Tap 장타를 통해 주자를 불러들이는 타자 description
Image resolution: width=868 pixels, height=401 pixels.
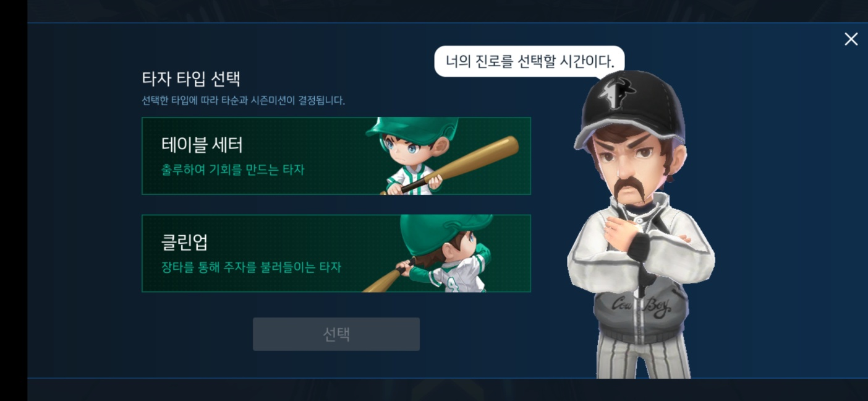tap(251, 267)
